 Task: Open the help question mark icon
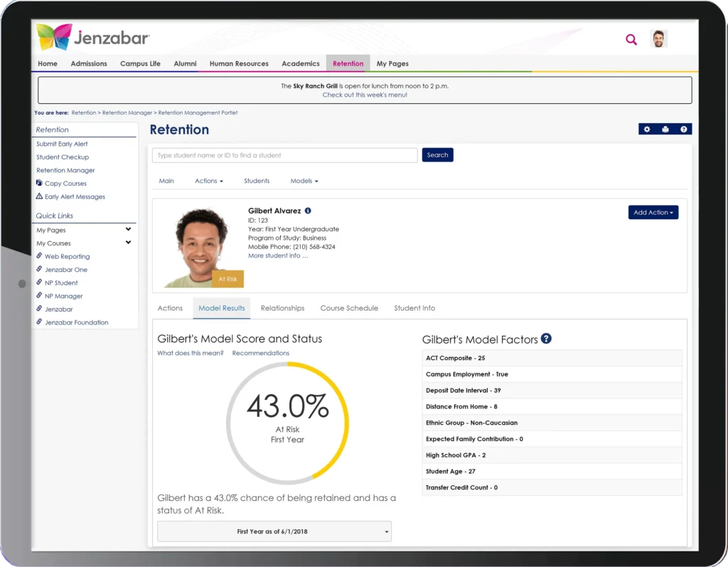coord(683,129)
